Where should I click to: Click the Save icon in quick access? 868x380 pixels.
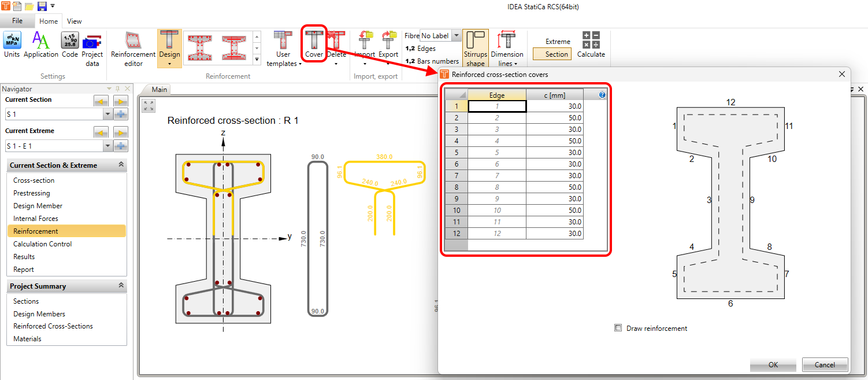coord(42,6)
